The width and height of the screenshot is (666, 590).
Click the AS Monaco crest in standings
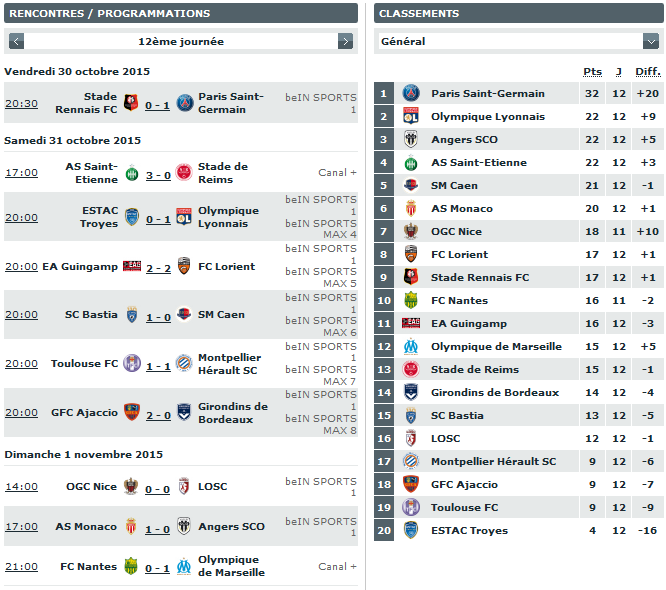pyautogui.click(x=411, y=208)
